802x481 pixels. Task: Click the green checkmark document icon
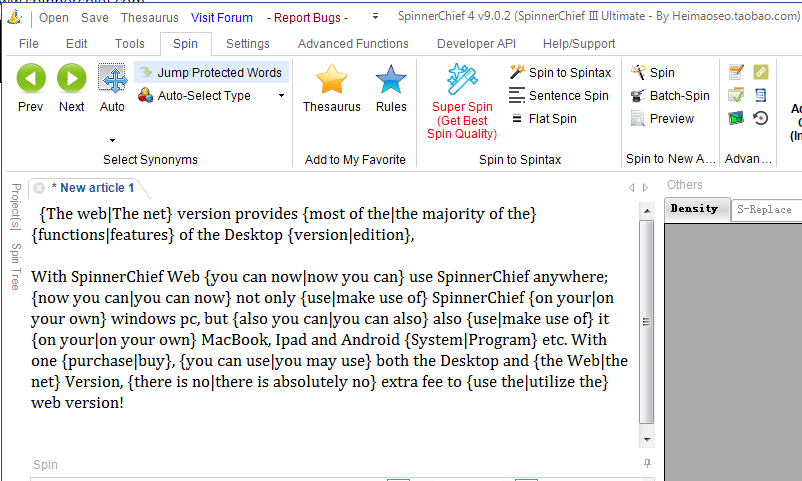click(x=736, y=95)
